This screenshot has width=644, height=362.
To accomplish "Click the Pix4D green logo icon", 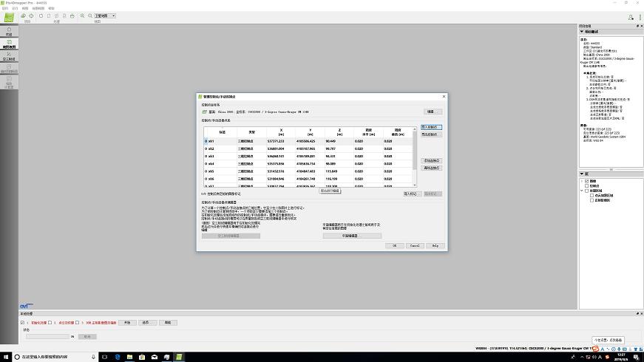I will (x=8, y=16).
